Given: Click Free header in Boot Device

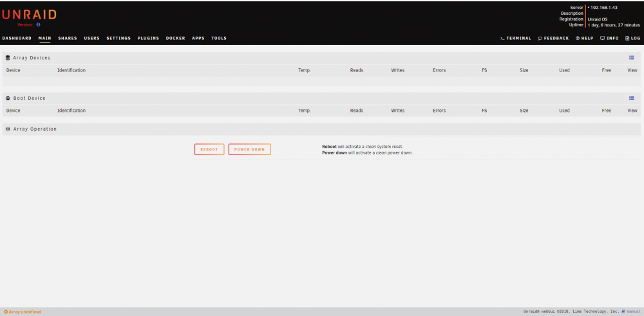Looking at the screenshot, I should click(x=606, y=111).
